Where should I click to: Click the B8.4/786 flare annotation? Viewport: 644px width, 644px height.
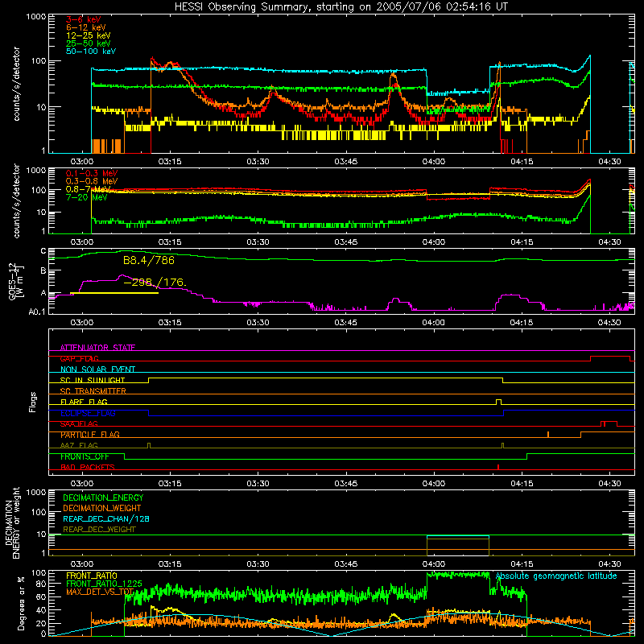coord(149,260)
